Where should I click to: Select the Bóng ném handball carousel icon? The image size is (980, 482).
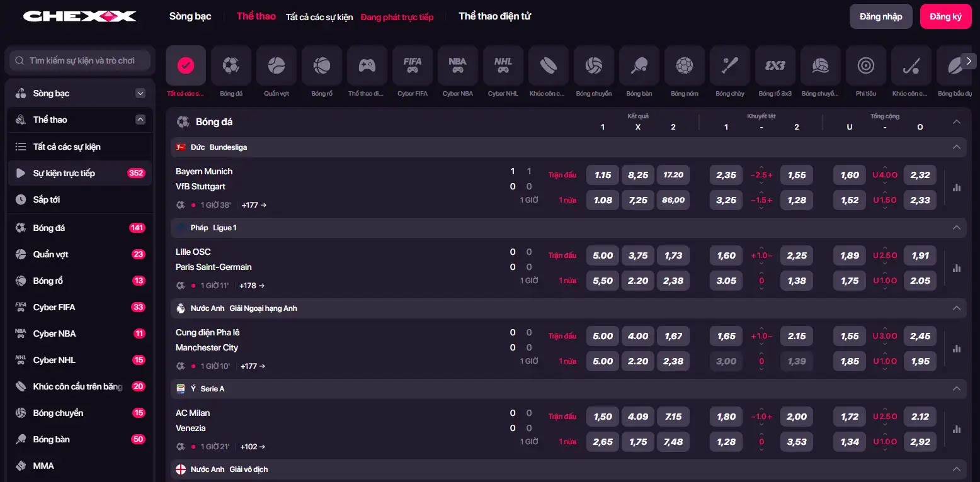(x=685, y=65)
